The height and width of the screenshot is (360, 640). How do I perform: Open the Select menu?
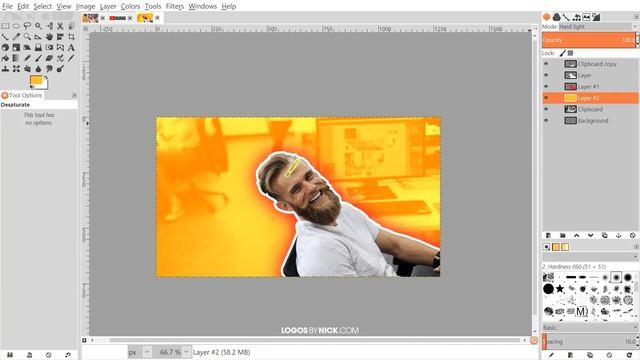coord(42,6)
